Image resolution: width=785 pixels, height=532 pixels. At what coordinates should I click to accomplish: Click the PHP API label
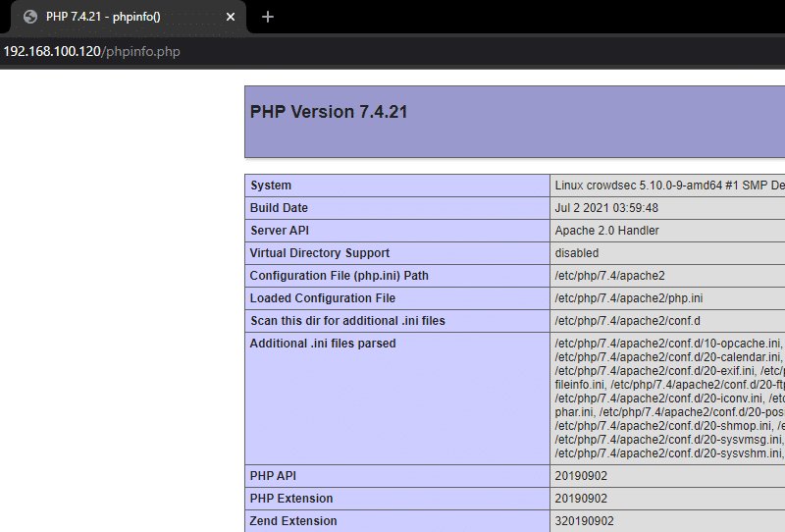(273, 476)
